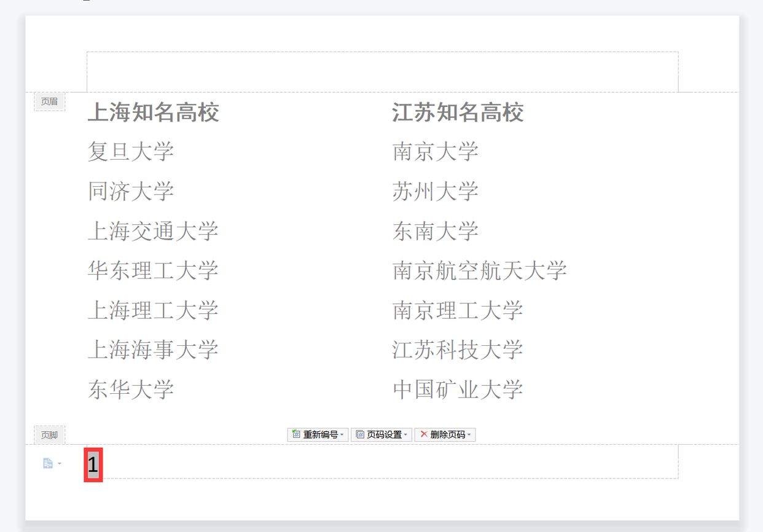This screenshot has width=763, height=532.
Task: Click the heading 上海知名高校
Action: tap(153, 113)
